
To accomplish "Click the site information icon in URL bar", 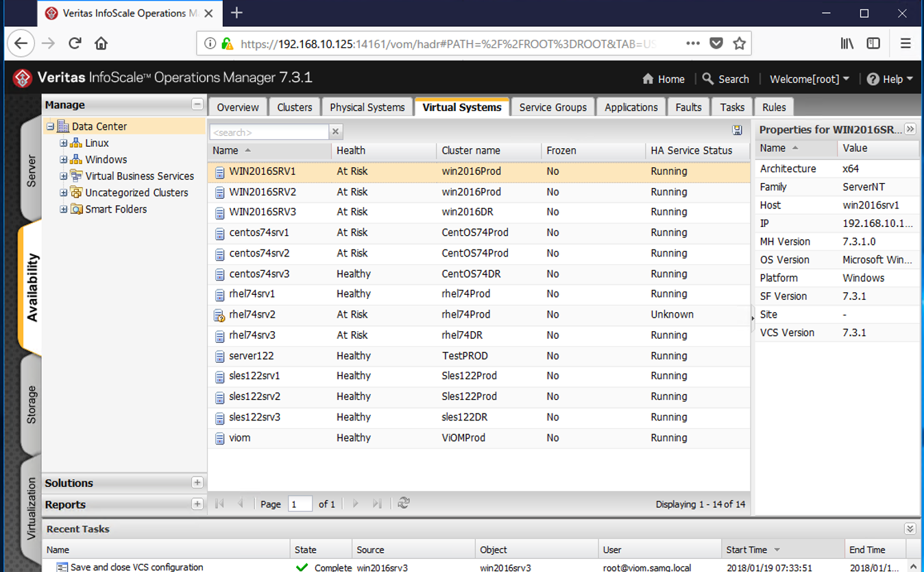I will tap(210, 43).
